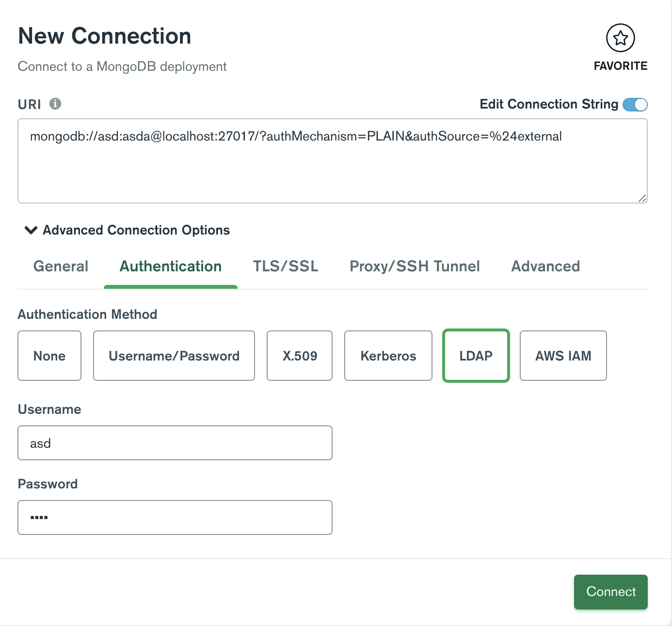Choose AWS IAM authentication method

coord(563,356)
